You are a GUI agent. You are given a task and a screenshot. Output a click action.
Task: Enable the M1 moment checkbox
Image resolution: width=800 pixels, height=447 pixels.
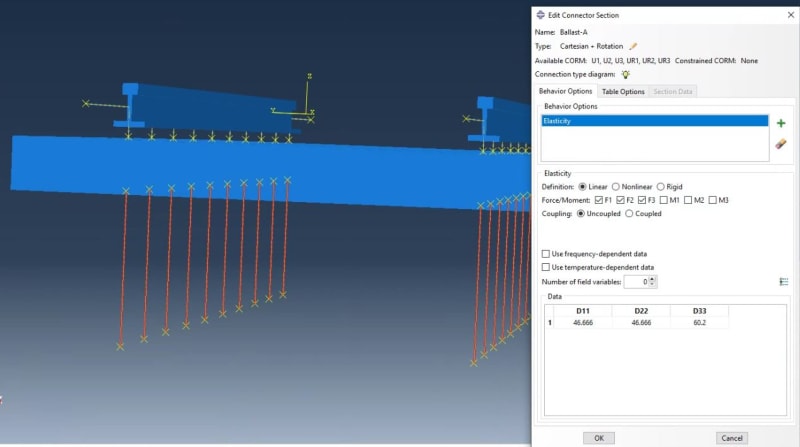pos(663,200)
